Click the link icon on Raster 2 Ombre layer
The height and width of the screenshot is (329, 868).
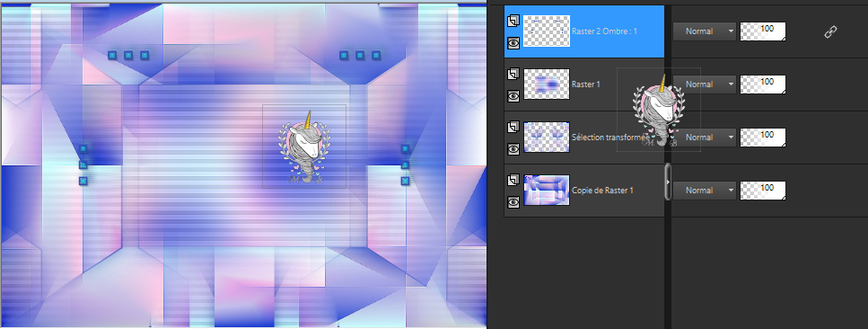[x=830, y=32]
